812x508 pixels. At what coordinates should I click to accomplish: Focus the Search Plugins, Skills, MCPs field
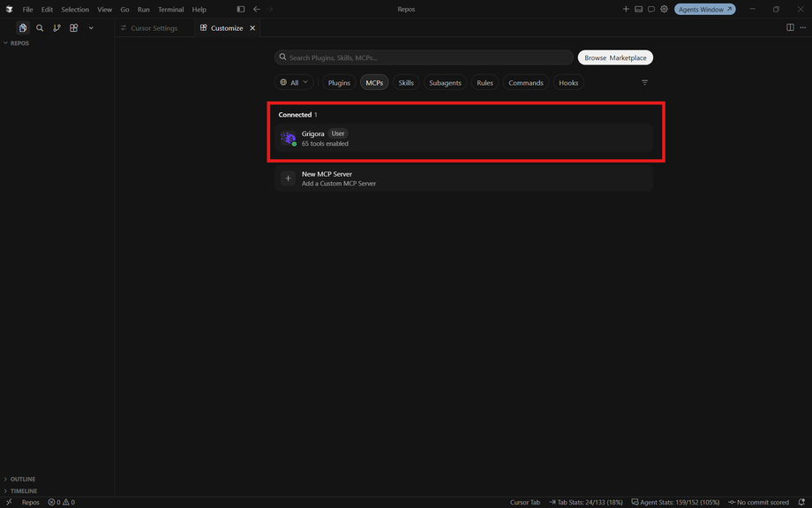(424, 57)
